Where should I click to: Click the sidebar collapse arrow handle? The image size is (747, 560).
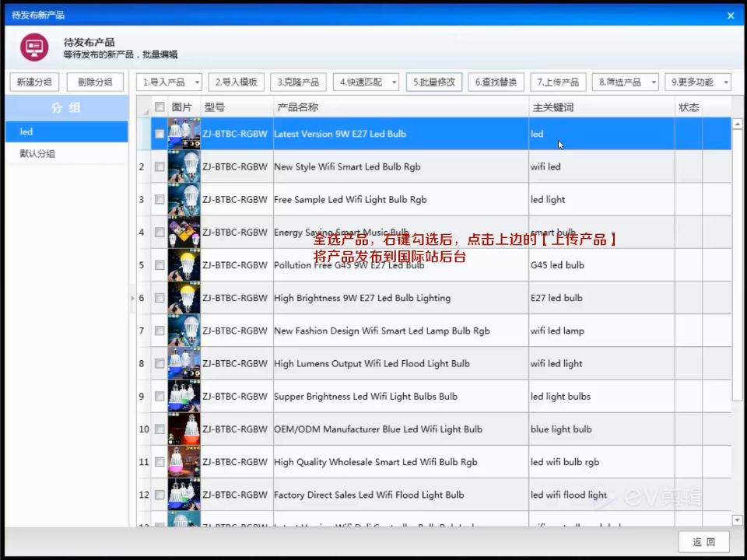click(x=132, y=298)
